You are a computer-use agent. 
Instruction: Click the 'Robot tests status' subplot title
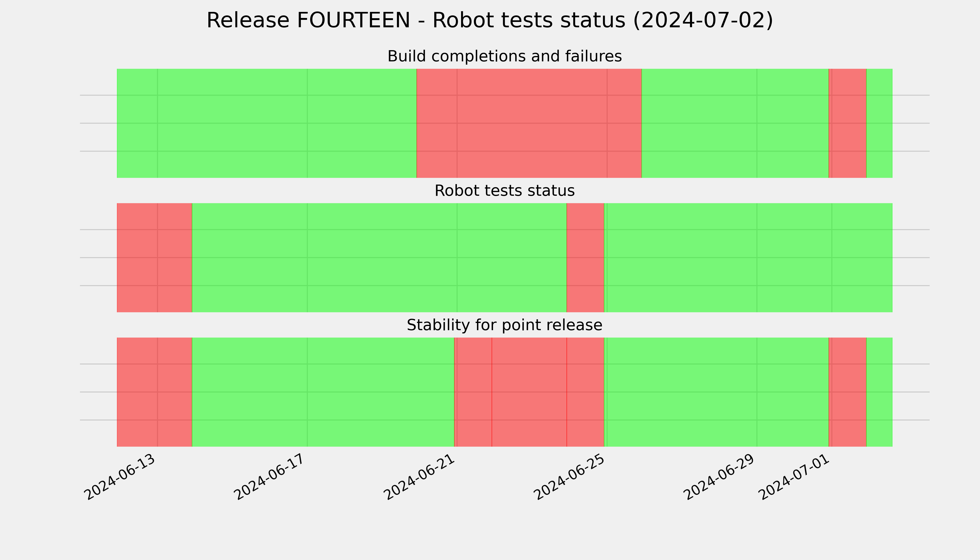pyautogui.click(x=504, y=191)
